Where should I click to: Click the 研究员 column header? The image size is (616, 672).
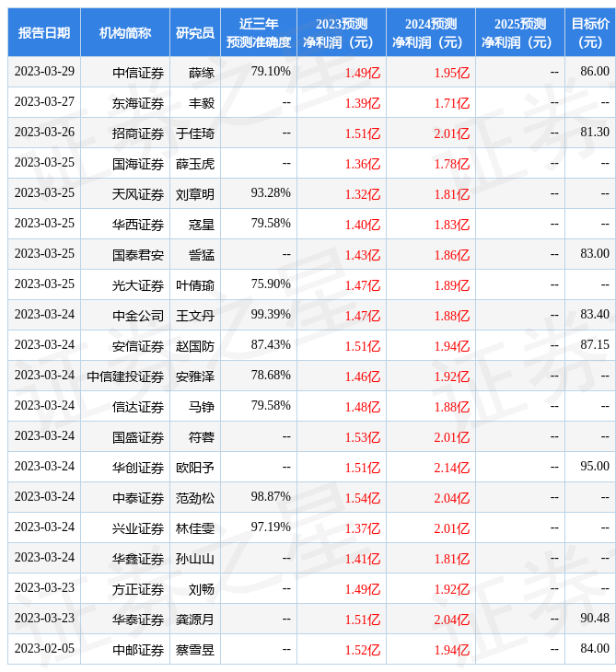195,32
